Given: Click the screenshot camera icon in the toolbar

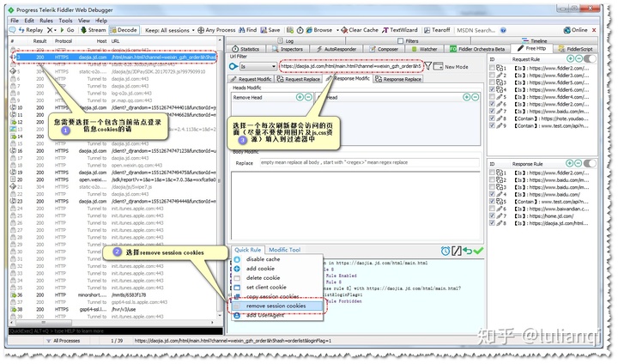Looking at the screenshot, I should tap(290, 30).
